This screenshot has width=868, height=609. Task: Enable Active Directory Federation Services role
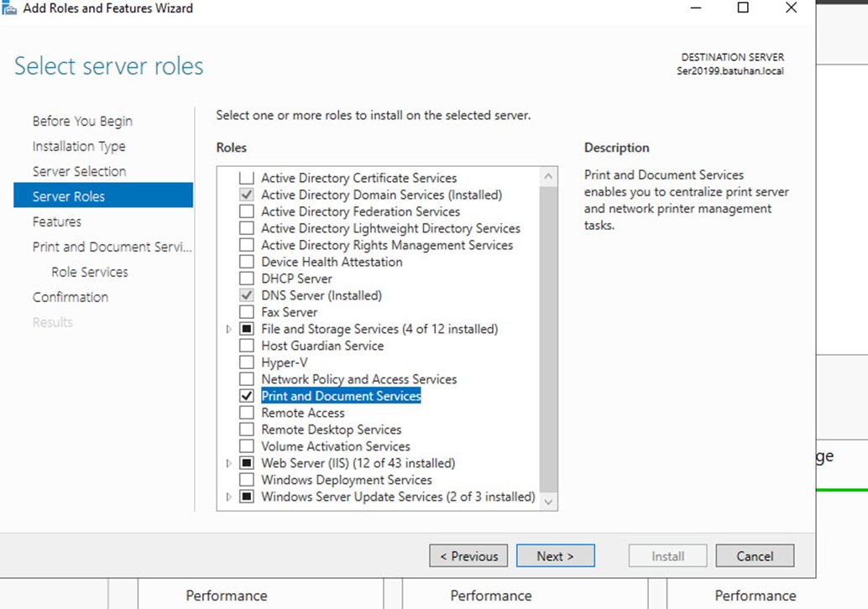246,211
